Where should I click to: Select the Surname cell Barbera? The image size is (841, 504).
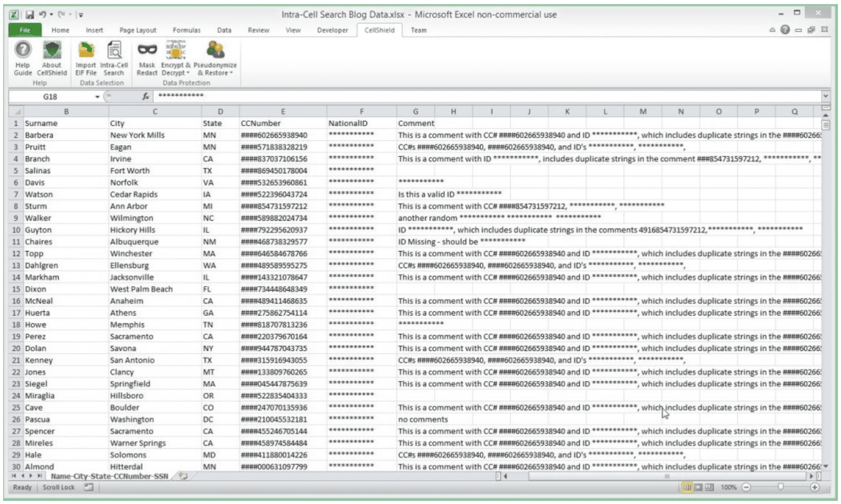pos(66,135)
